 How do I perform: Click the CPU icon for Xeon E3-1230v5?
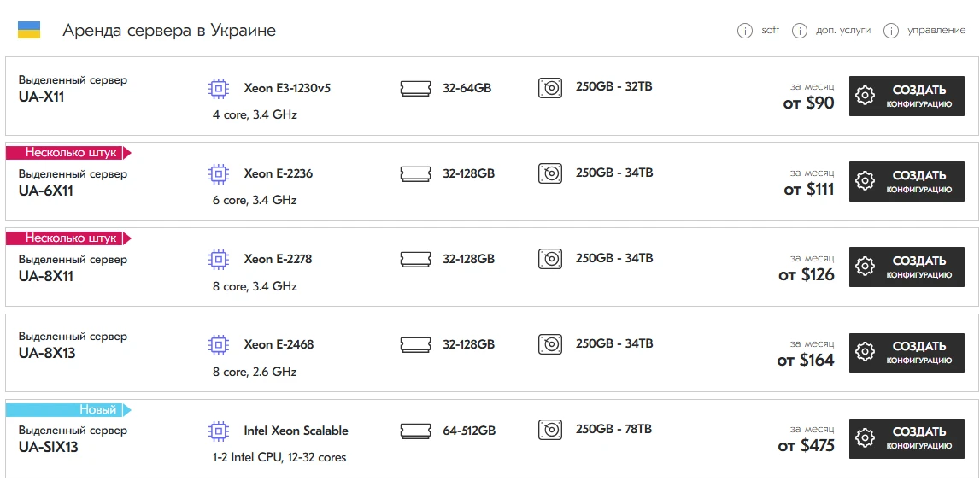219,88
